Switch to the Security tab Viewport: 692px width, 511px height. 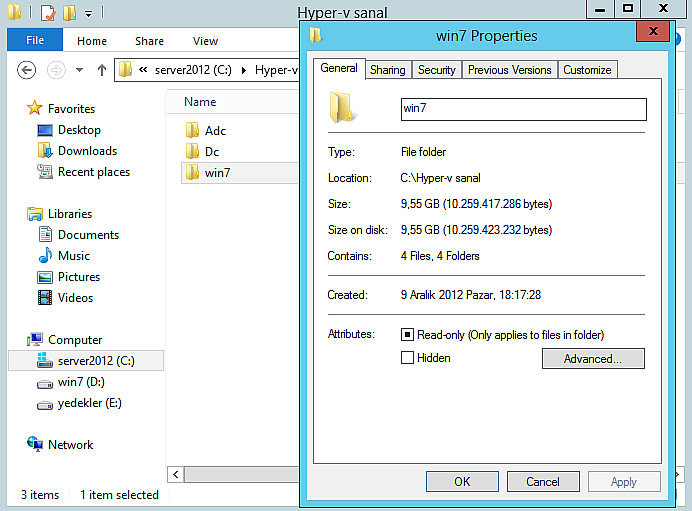pyautogui.click(x=436, y=70)
